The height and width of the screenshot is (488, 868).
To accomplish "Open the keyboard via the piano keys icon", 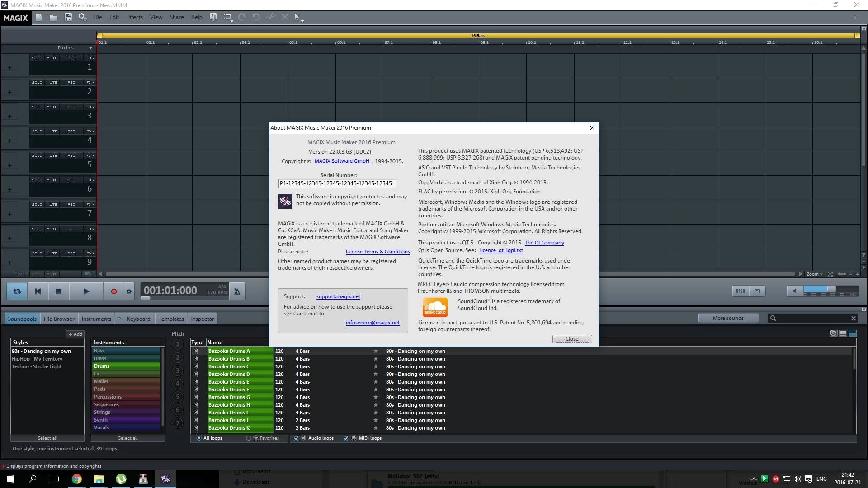I will click(x=757, y=291).
